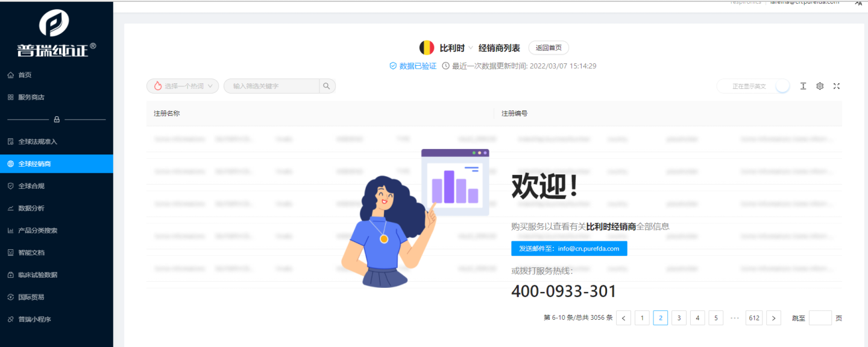The height and width of the screenshot is (347, 868).
Task: Select page 2 in pagination
Action: point(661,318)
